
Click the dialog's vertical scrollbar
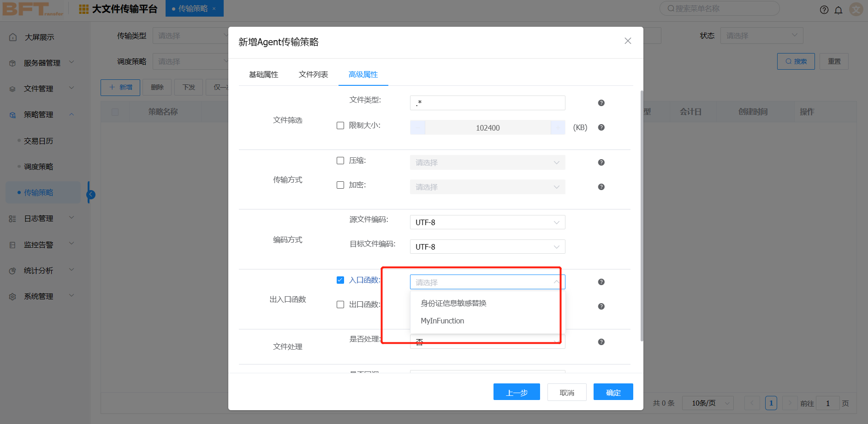[642, 215]
